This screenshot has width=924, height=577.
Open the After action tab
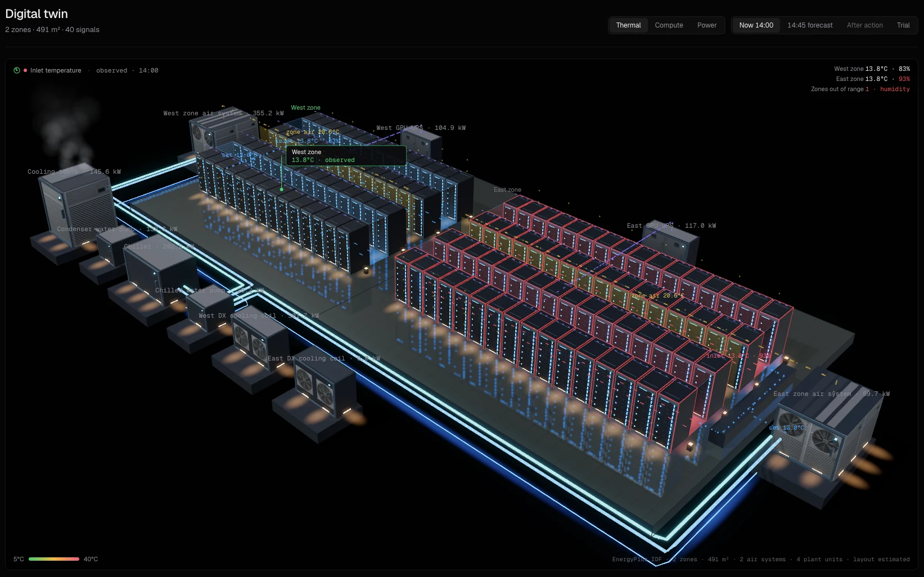(x=864, y=25)
